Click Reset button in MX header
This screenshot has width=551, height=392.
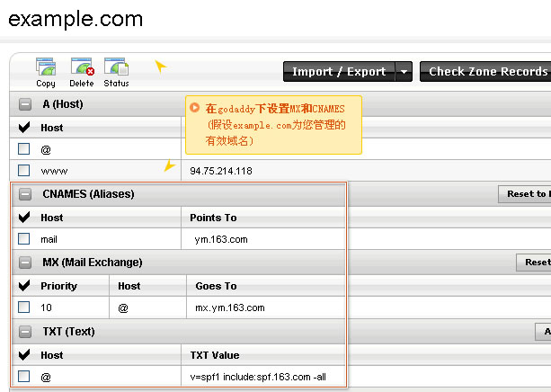(533, 263)
